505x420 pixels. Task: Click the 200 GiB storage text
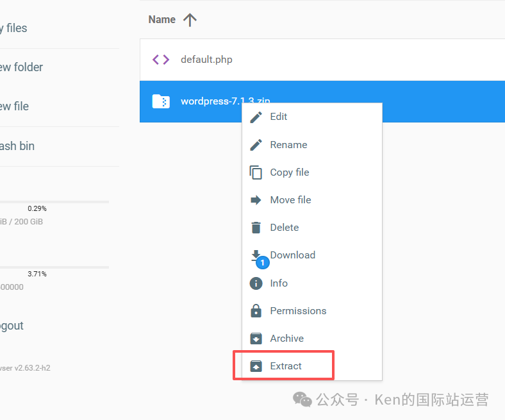(21, 222)
